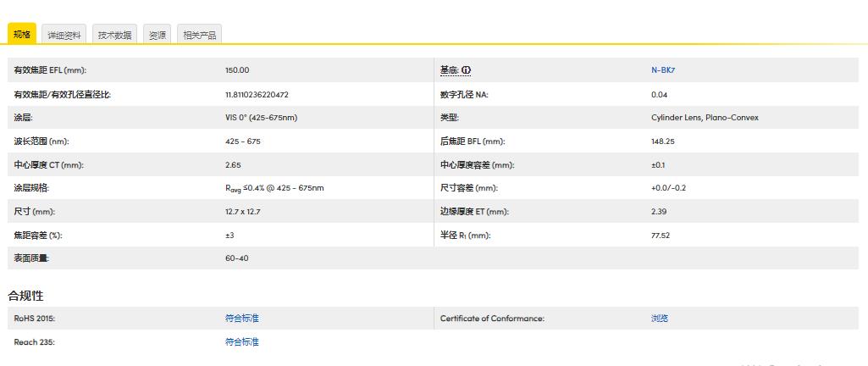Click the type value Cylinder Lens, Plano-Convex
Image resolution: width=868 pixels, height=366 pixels.
click(705, 117)
